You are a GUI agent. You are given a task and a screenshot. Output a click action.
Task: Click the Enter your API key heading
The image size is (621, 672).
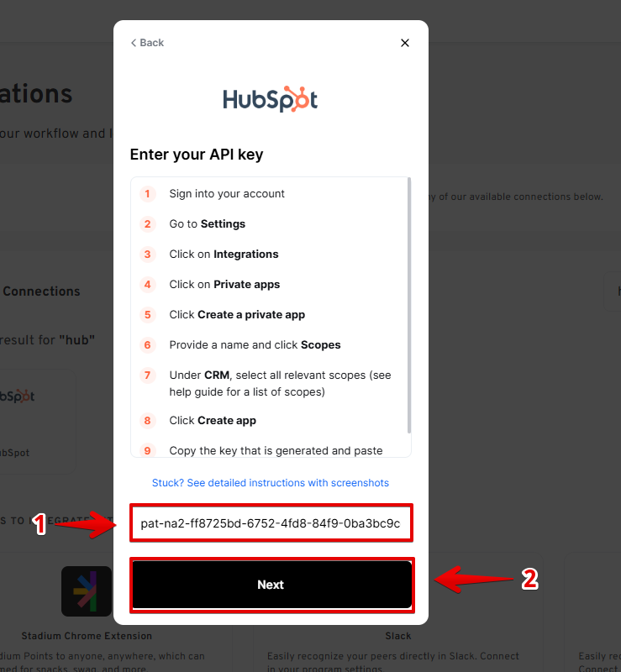[197, 155]
